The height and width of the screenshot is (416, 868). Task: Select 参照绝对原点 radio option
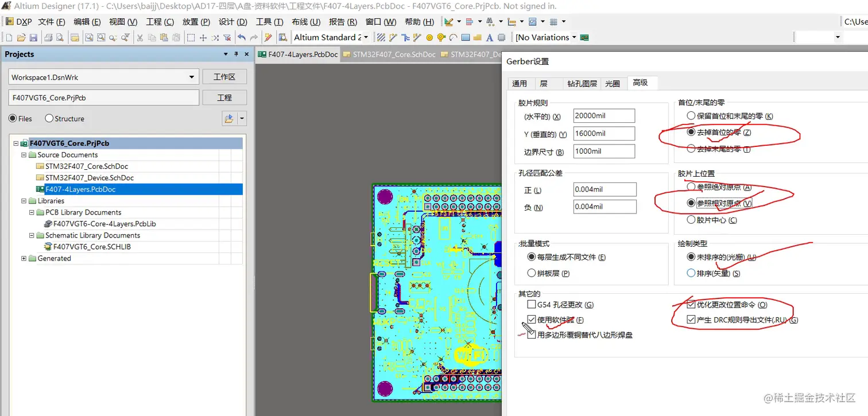pyautogui.click(x=691, y=187)
